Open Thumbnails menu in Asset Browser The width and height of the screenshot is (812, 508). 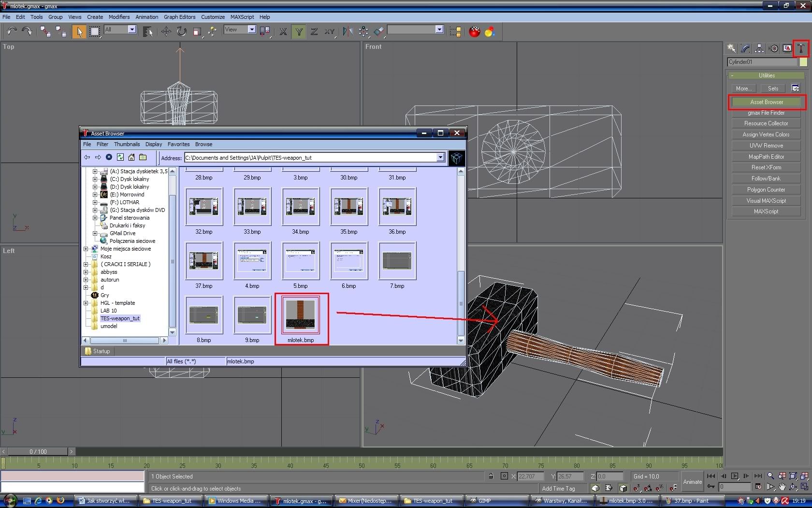pyautogui.click(x=127, y=144)
